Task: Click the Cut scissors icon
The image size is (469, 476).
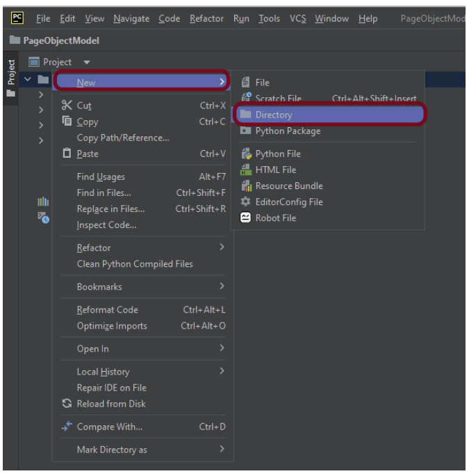Action: coord(67,106)
